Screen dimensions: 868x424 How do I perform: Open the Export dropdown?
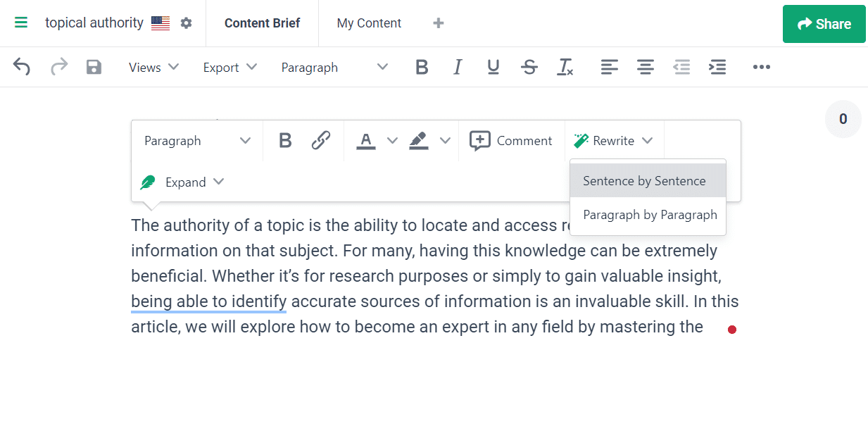230,67
